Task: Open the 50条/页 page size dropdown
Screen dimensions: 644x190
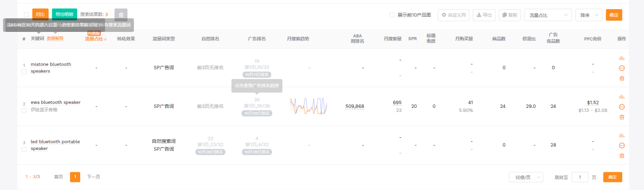Action: pos(526,177)
